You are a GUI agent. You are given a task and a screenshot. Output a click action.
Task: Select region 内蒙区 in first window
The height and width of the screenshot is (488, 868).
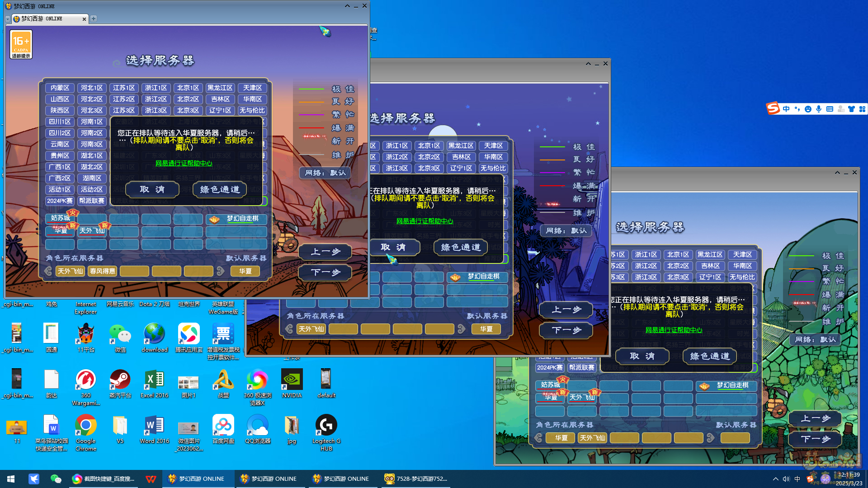coord(60,88)
